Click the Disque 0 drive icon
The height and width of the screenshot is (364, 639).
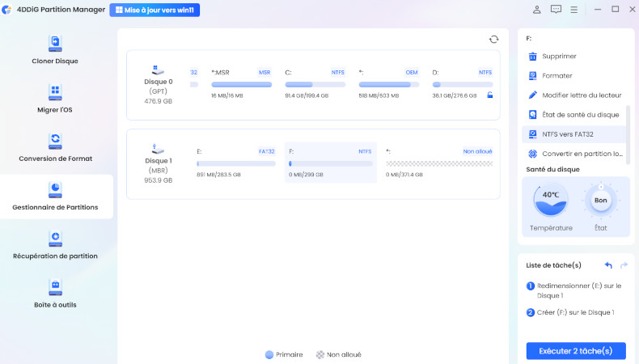157,70
